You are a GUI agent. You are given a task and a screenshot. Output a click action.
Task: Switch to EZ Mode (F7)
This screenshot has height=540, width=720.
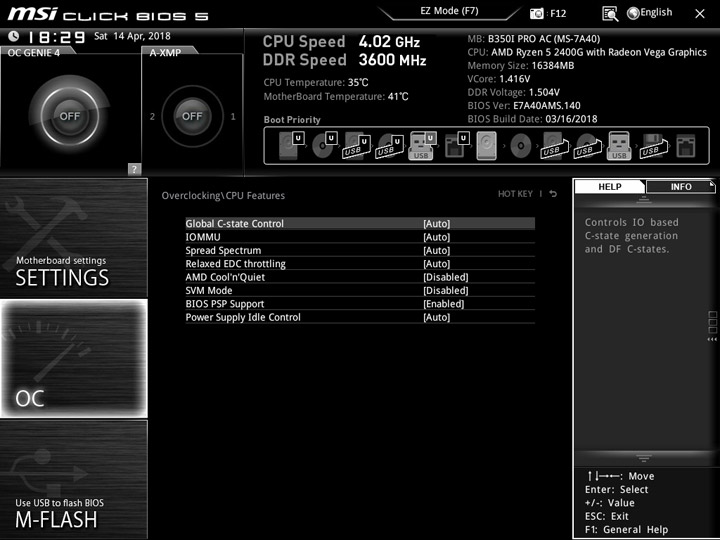tap(449, 11)
